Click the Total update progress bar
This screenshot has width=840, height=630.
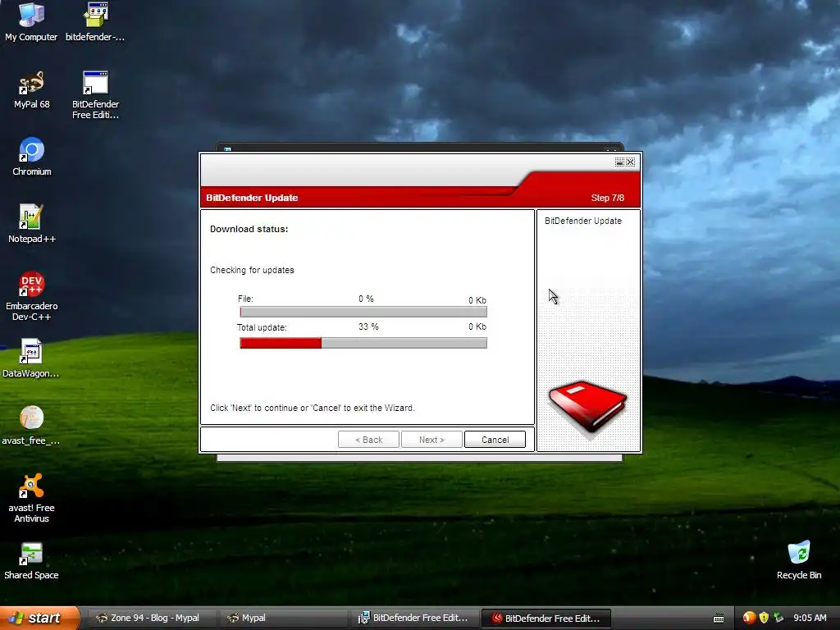pos(363,343)
